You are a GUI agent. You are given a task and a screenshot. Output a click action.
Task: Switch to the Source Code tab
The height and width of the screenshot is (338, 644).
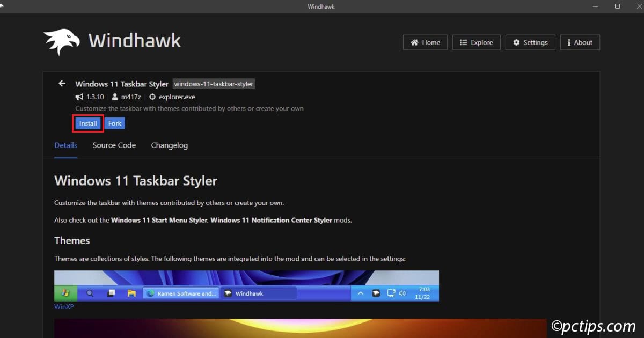click(114, 145)
